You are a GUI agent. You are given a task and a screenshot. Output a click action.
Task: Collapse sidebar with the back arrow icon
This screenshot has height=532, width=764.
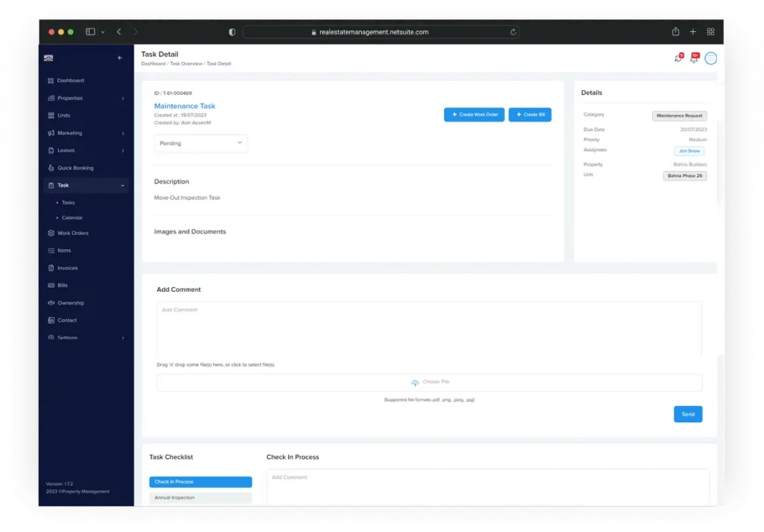(120, 58)
